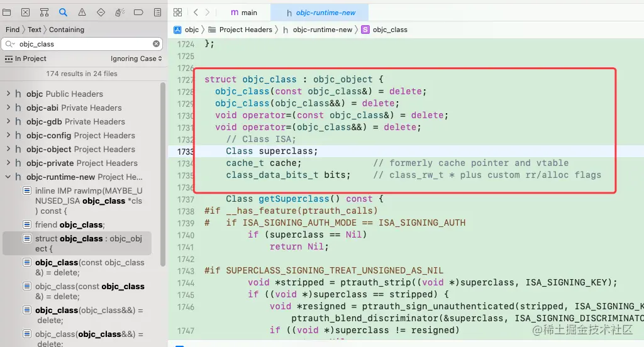Expand objc-abi Private Headers results
This screenshot has height=347, width=644.
click(8, 107)
